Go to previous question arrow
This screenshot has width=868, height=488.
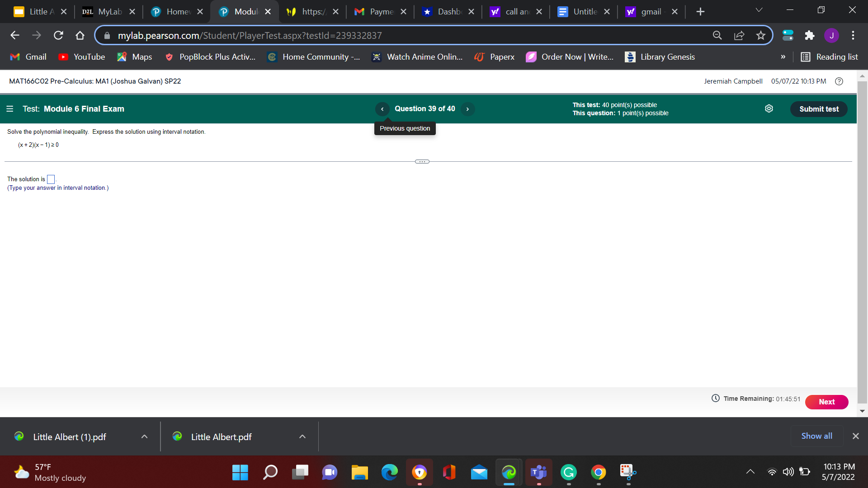(x=382, y=109)
